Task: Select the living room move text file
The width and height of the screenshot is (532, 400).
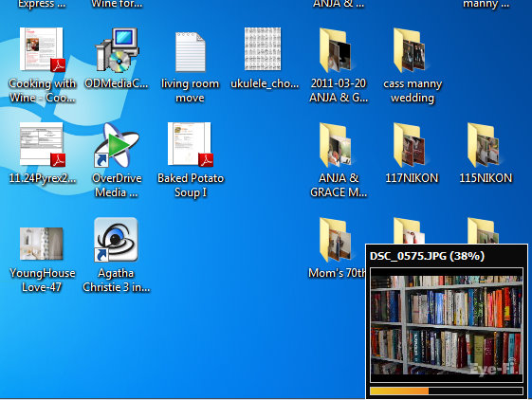Action: point(191,51)
